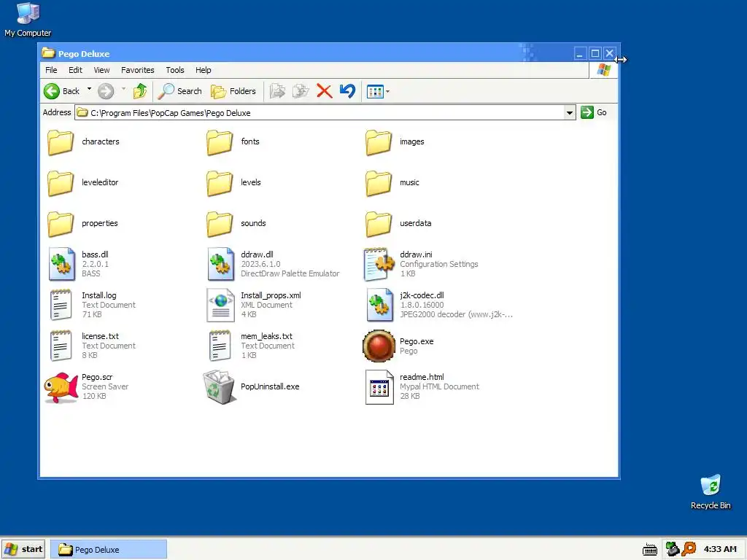Select the images folder icon

(379, 142)
